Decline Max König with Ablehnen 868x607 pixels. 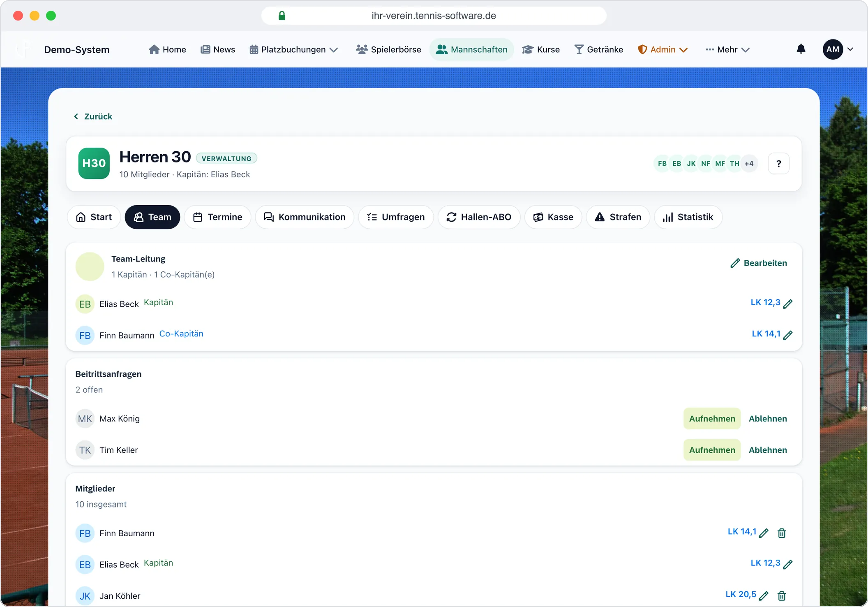tap(768, 419)
